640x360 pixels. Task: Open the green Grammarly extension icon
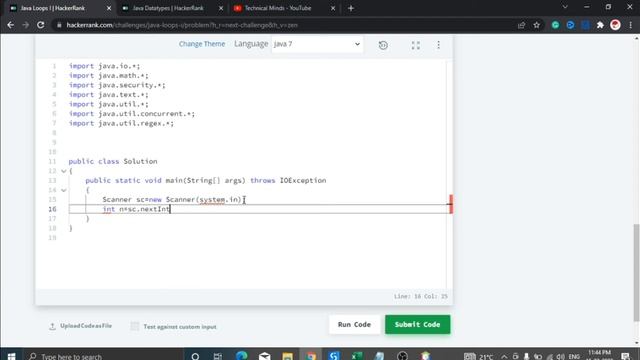pyautogui.click(x=555, y=25)
